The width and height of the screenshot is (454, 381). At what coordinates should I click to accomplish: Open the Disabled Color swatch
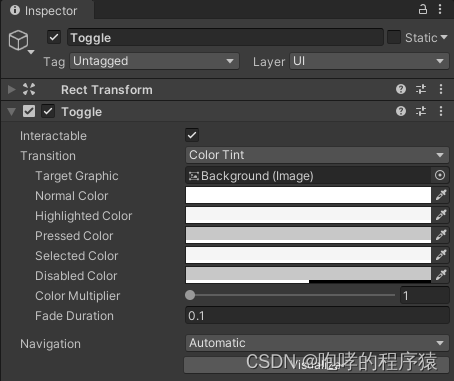pos(308,275)
